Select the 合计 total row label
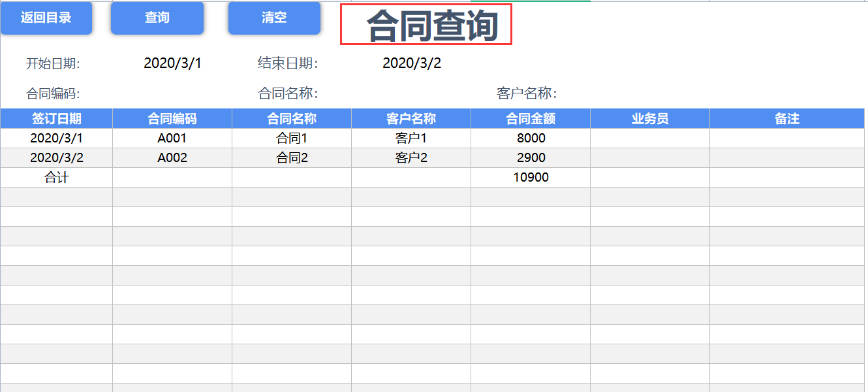The width and height of the screenshot is (868, 392). point(56,177)
